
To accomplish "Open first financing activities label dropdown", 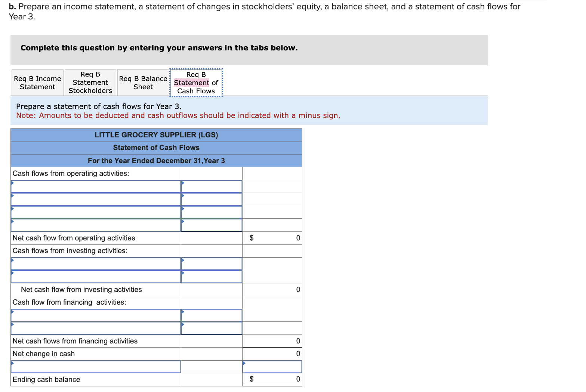I will click(x=96, y=315).
